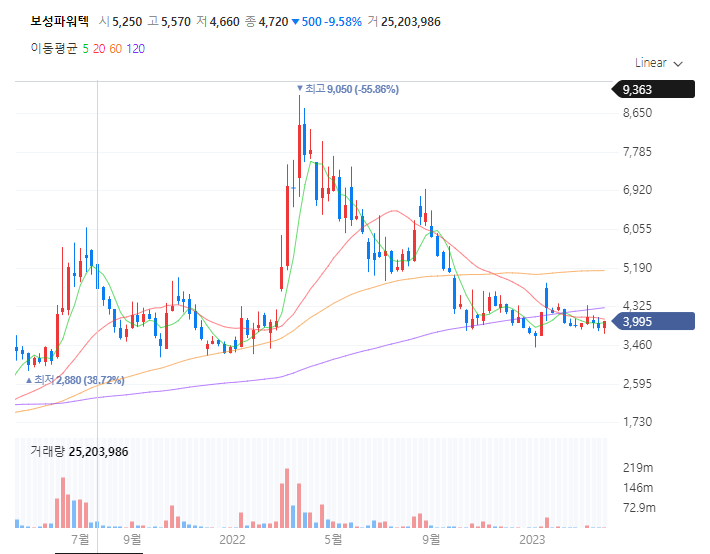Click the 8,650 price axis label
This screenshot has height=554, width=710.
638,113
